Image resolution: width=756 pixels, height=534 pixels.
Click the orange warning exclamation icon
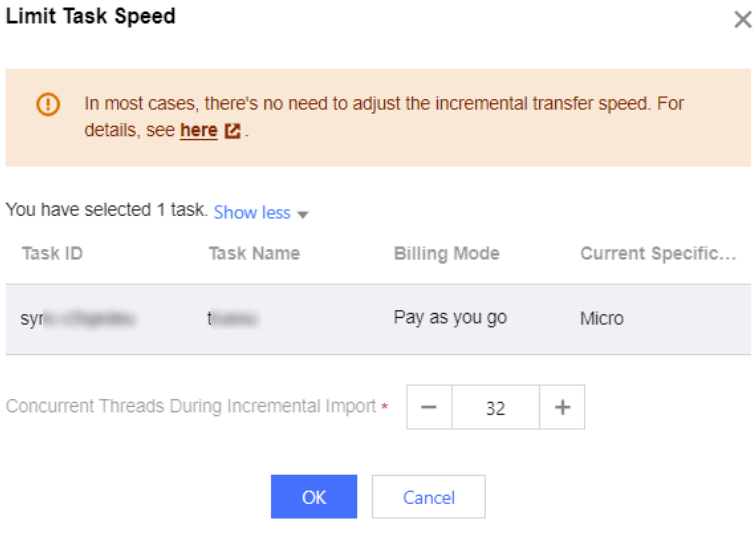pyautogui.click(x=48, y=104)
